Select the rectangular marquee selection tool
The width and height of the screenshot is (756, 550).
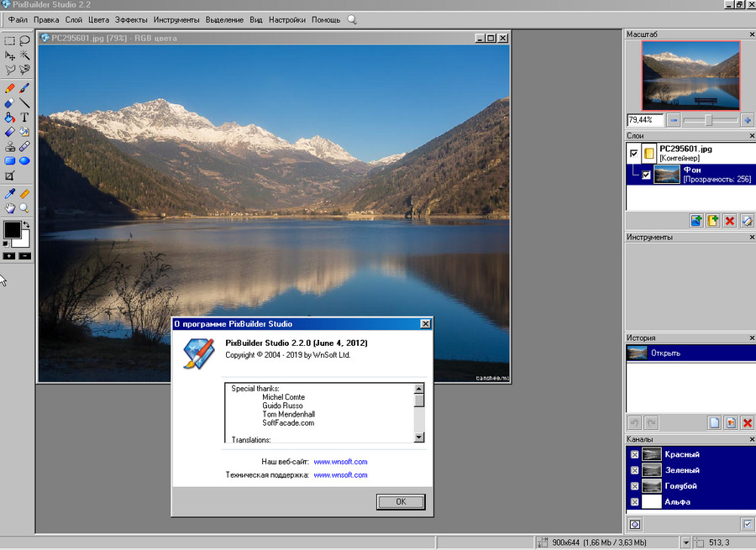point(9,41)
